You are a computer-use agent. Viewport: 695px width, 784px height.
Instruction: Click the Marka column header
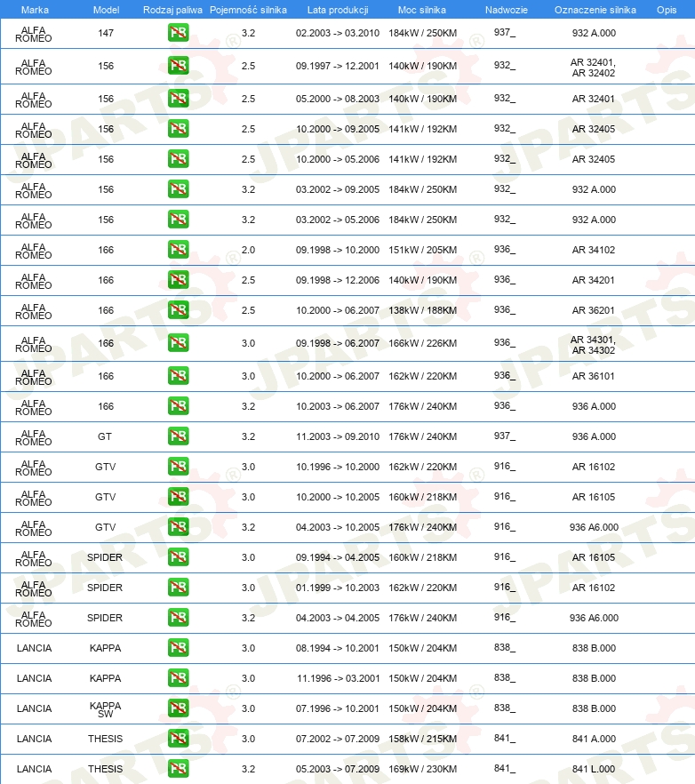[35, 10]
